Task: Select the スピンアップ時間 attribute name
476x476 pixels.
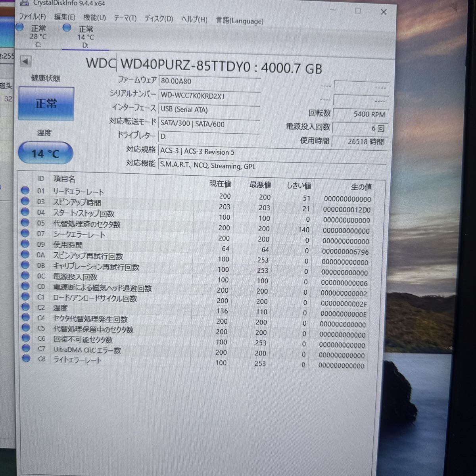Action: pyautogui.click(x=77, y=203)
